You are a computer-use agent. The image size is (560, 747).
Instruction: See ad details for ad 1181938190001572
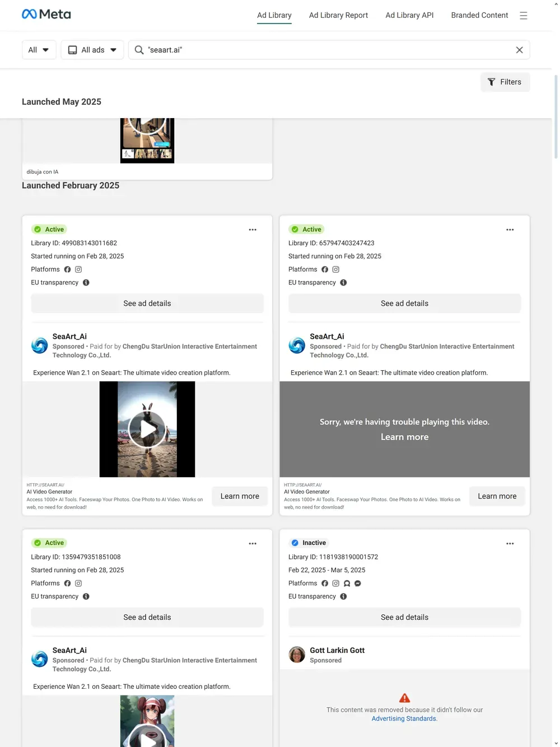(x=404, y=617)
